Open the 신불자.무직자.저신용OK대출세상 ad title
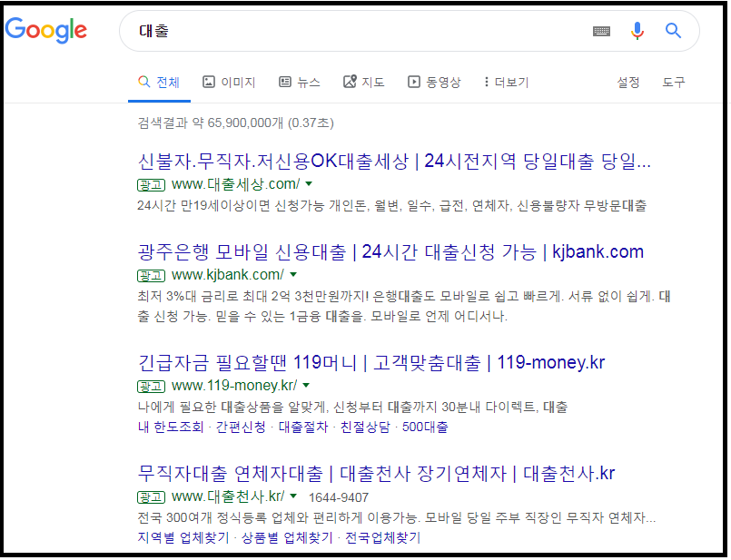 [x=394, y=162]
